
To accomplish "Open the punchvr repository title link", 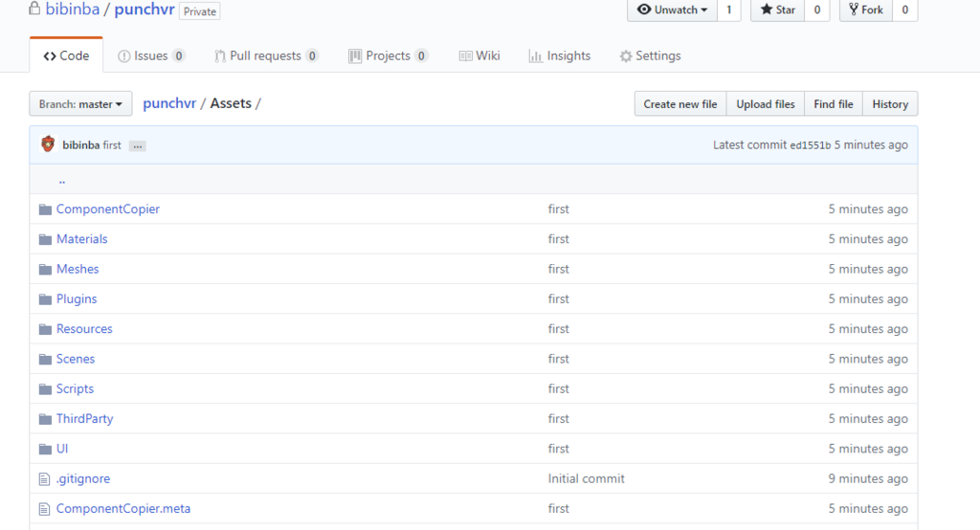I will point(145,10).
